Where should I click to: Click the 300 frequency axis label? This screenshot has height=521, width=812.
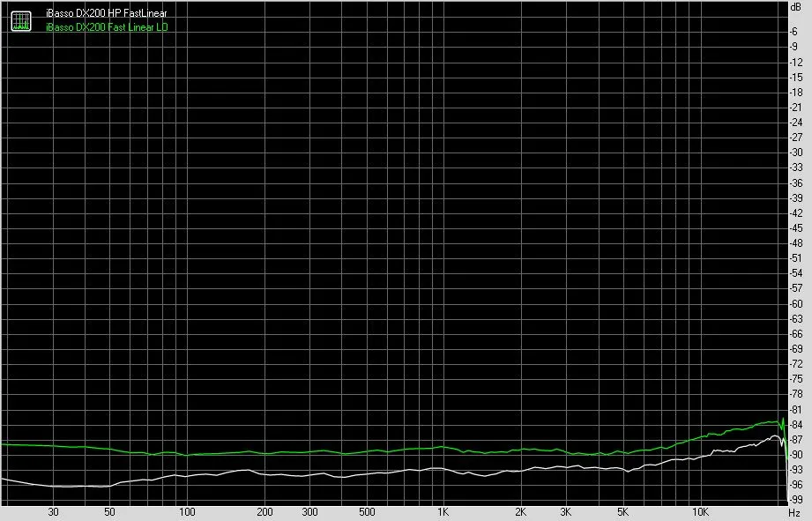[x=309, y=512]
